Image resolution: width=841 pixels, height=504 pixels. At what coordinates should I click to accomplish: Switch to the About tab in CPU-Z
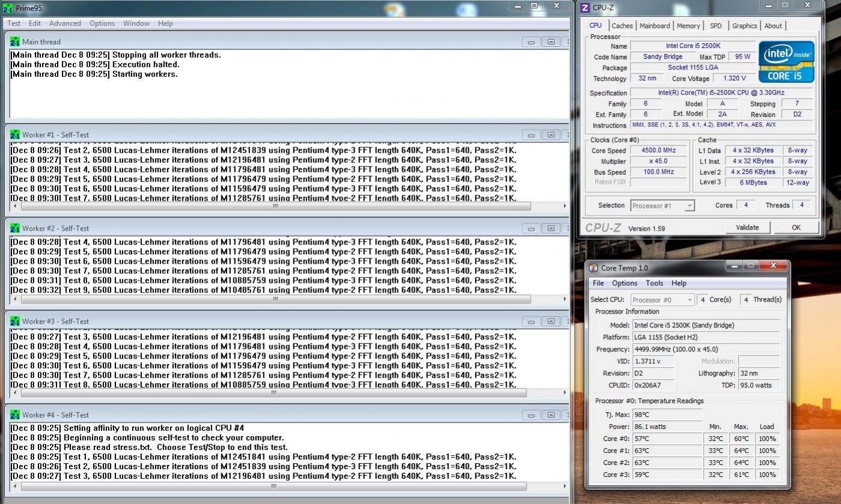(x=773, y=26)
